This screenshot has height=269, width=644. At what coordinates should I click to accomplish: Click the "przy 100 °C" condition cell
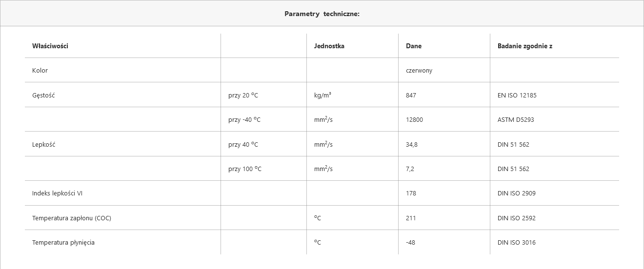[x=245, y=169]
